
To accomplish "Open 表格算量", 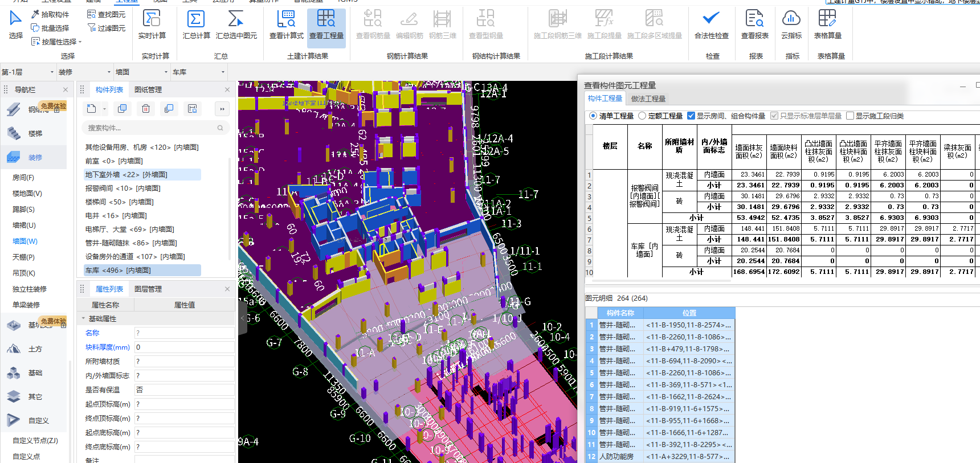I will [x=827, y=24].
